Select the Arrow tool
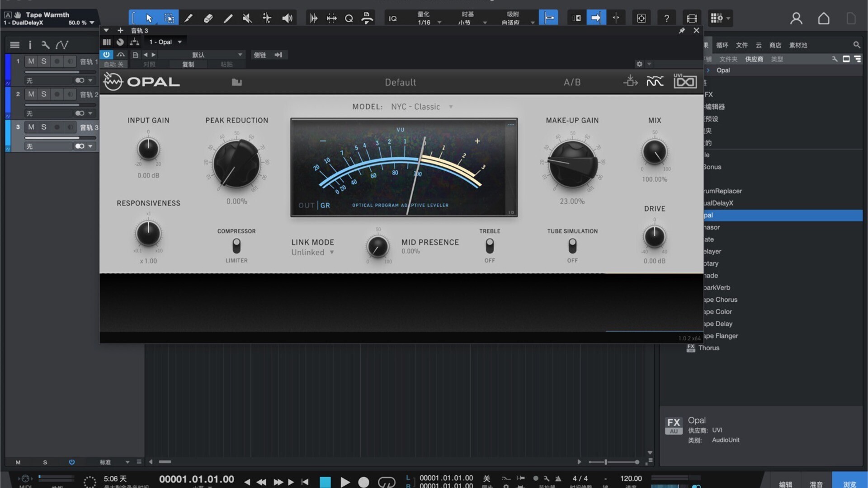Screen dimensions: 868x488 [149, 18]
